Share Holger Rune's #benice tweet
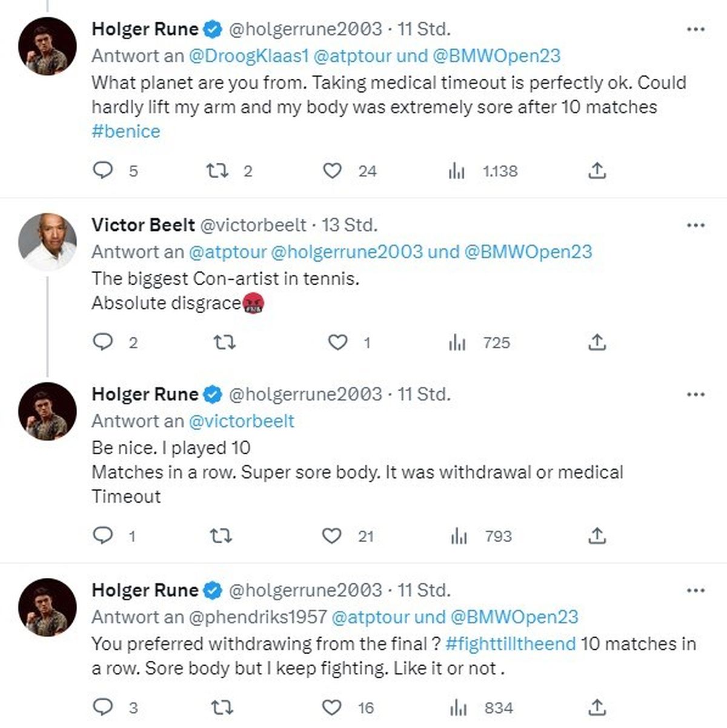This screenshot has height=728, width=727. (x=597, y=171)
